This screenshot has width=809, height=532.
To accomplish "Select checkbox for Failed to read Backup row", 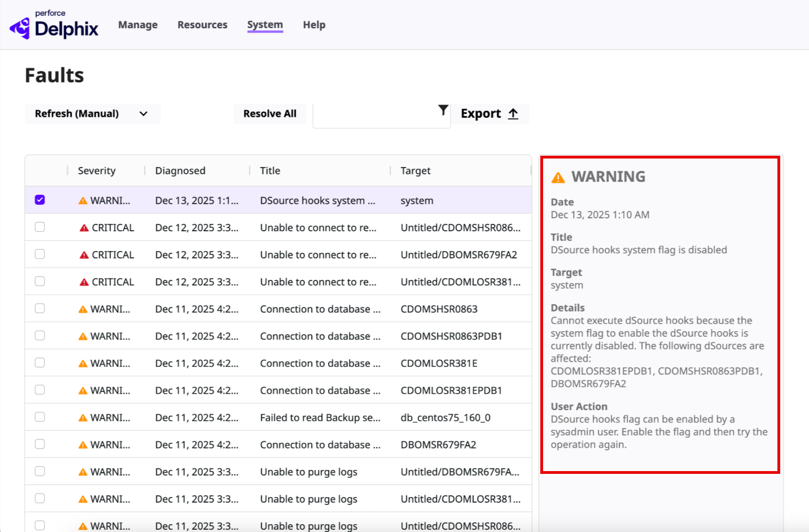I will click(40, 417).
